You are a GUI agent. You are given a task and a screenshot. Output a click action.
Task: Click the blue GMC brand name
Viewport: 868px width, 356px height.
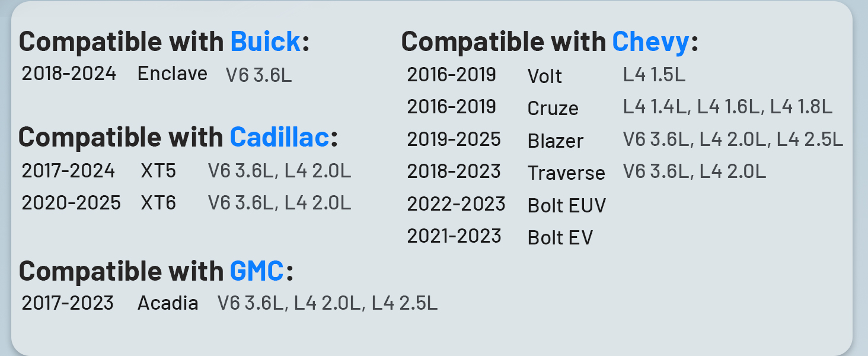coord(257,271)
